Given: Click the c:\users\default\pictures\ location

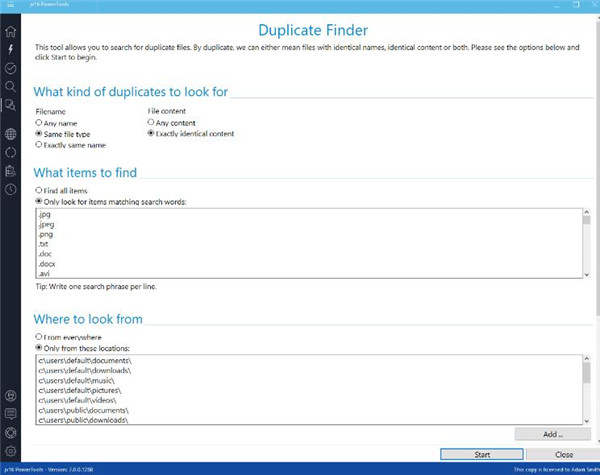Looking at the screenshot, I should tap(80, 390).
